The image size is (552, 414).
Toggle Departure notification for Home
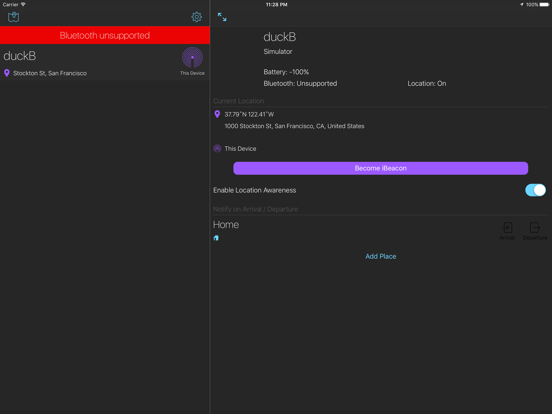click(x=535, y=231)
